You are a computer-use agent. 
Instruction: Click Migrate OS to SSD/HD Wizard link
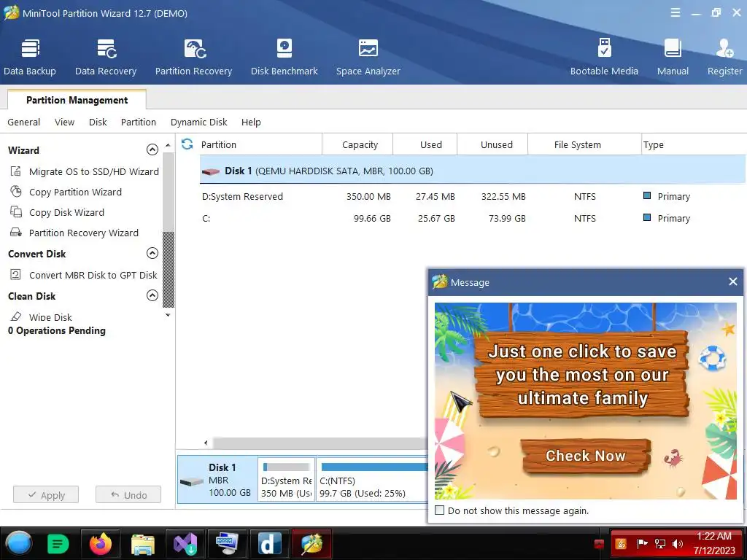point(94,171)
